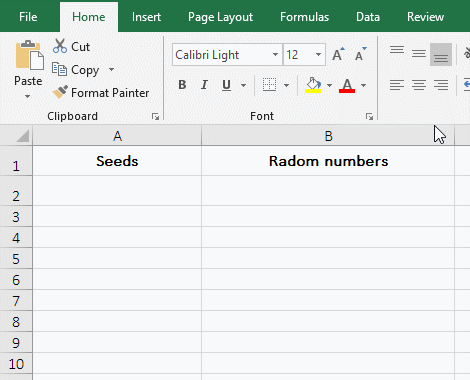Click the Cut scissors button
The width and height of the screenshot is (470, 380).
[x=71, y=47]
